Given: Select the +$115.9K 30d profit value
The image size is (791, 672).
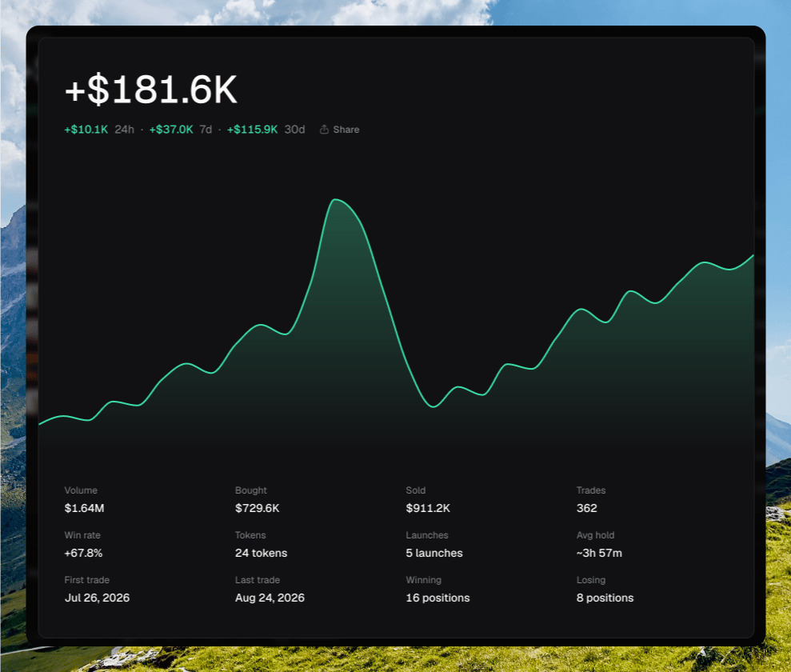Looking at the screenshot, I should 252,130.
